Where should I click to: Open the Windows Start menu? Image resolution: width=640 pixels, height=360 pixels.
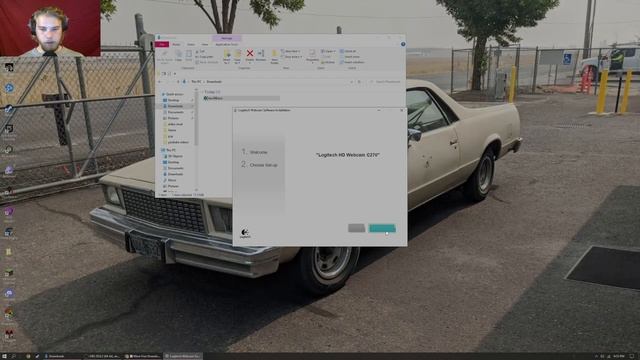(4, 356)
